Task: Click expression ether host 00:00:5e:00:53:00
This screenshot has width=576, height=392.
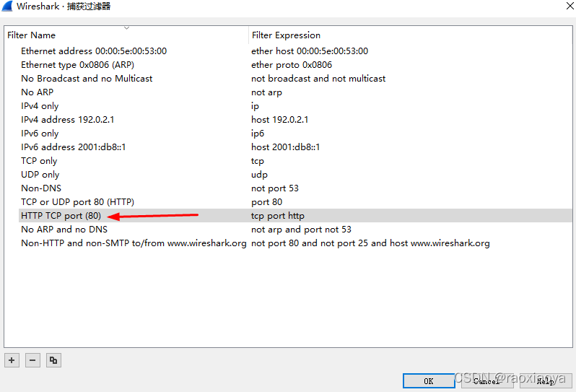Action: (x=310, y=51)
